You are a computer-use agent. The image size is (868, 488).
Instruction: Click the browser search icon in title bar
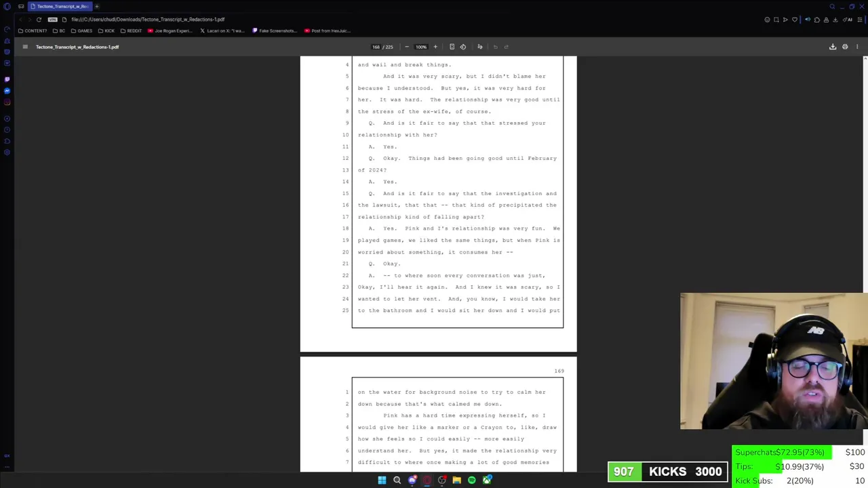pos(832,6)
